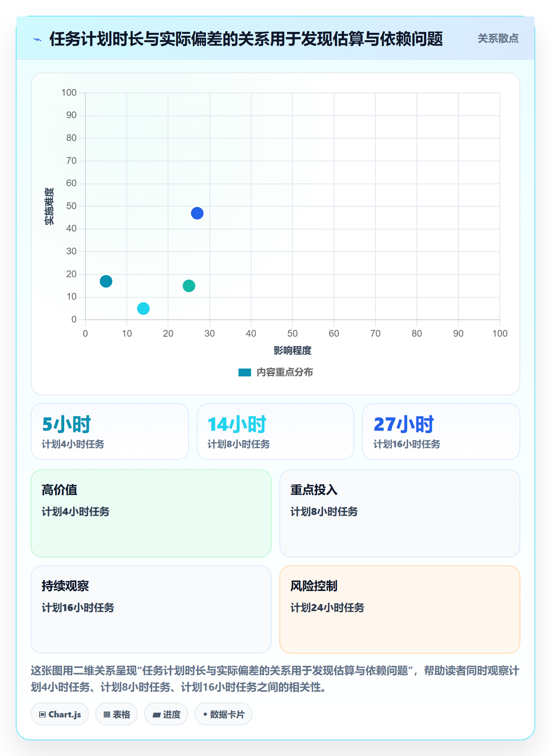The image size is (551, 756).
Task: Click the 表格 tag chip
Action: (116, 714)
